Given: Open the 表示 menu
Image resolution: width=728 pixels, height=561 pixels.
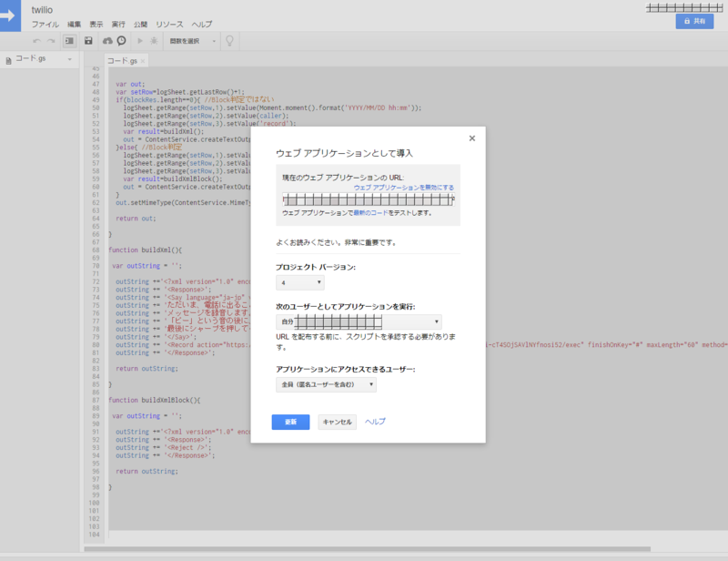Looking at the screenshot, I should [x=96, y=25].
